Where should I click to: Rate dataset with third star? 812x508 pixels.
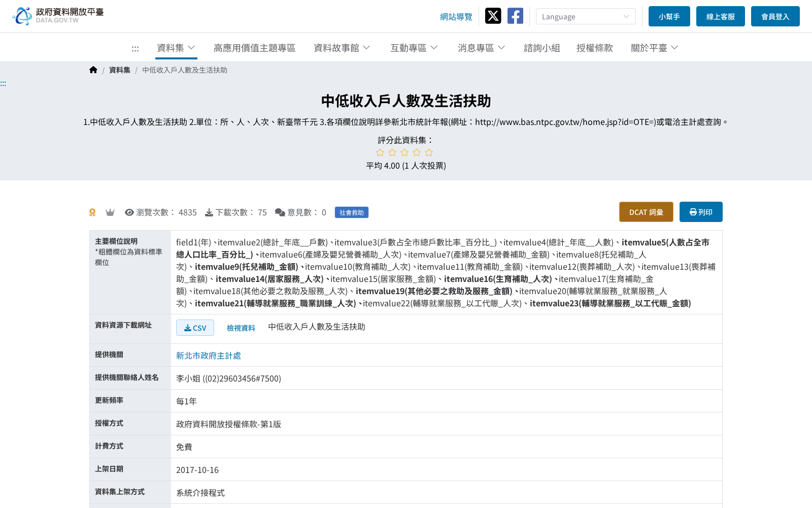point(404,152)
